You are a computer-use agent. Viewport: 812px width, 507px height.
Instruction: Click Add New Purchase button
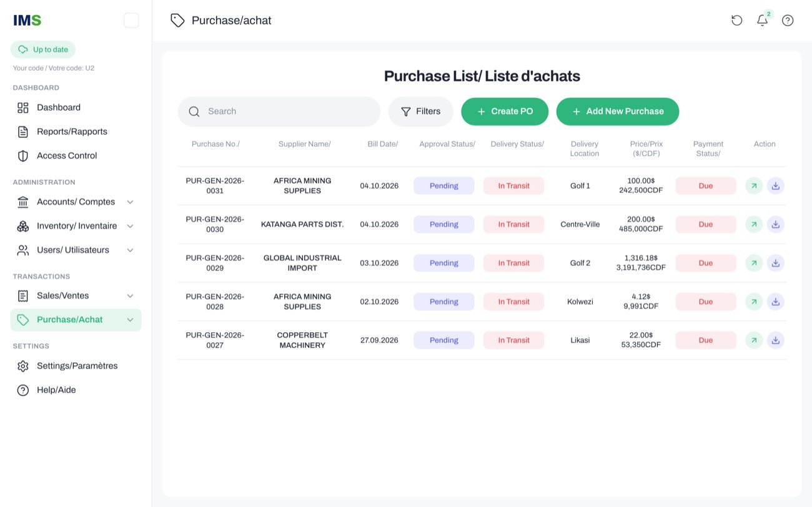(618, 112)
